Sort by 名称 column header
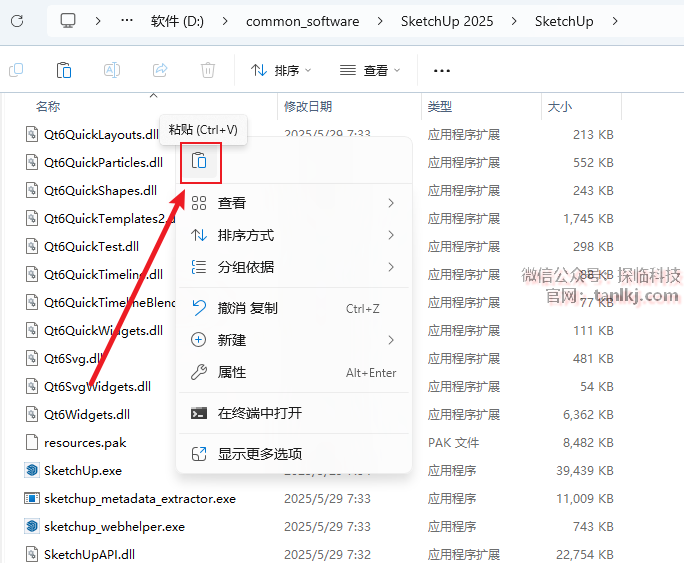The height and width of the screenshot is (563, 684). point(48,106)
